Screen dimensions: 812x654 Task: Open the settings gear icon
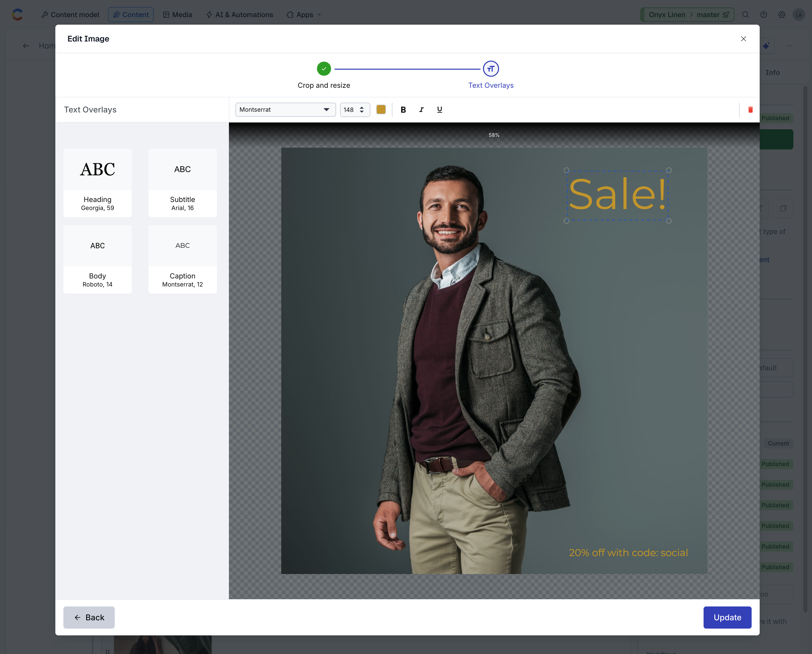[x=782, y=15]
